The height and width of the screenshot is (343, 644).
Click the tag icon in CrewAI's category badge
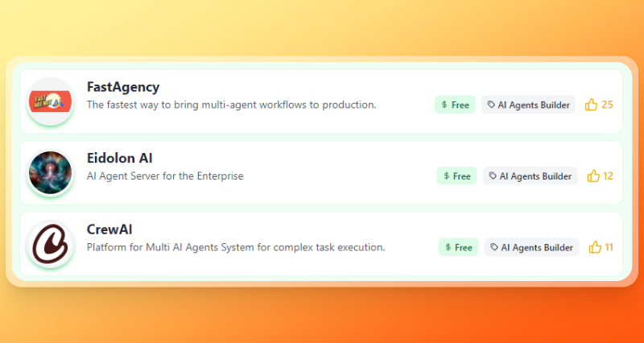pyautogui.click(x=494, y=247)
